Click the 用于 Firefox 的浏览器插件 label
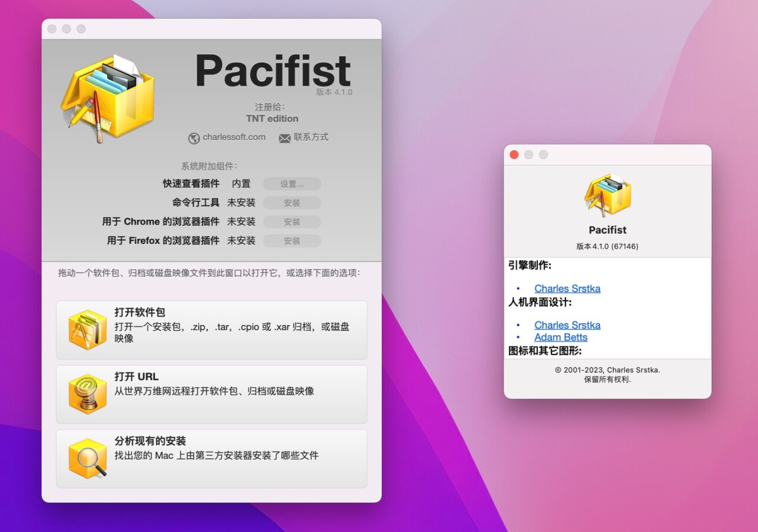The height and width of the screenshot is (532, 758). pyautogui.click(x=163, y=240)
